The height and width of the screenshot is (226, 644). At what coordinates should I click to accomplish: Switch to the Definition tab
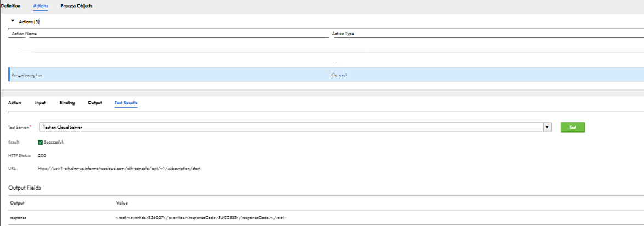click(x=10, y=6)
